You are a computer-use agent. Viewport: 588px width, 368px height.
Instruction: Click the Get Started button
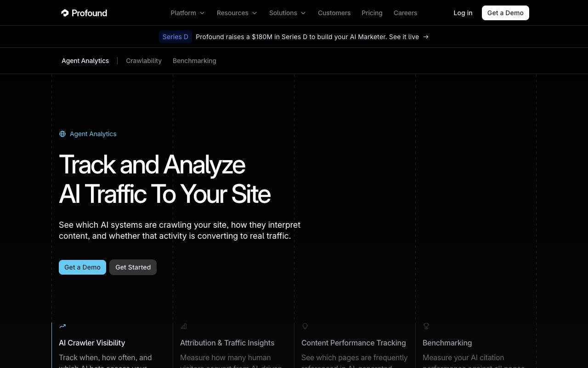[133, 267]
